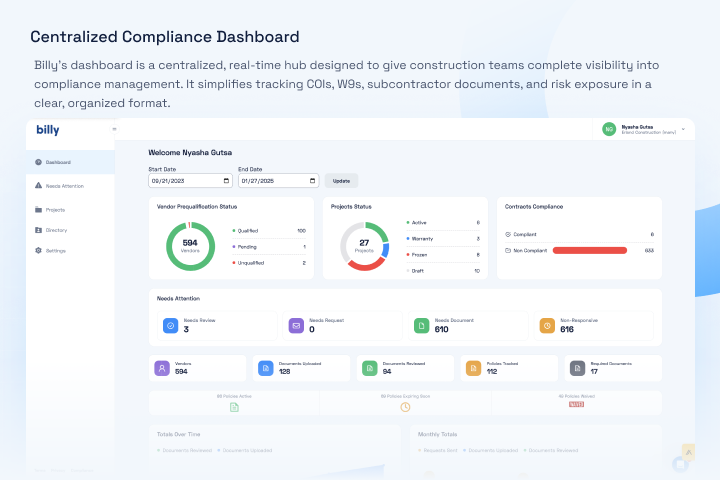Screen dimensions: 720x480
Task: Open the Start Date calendar picker icon
Action: click(226, 181)
